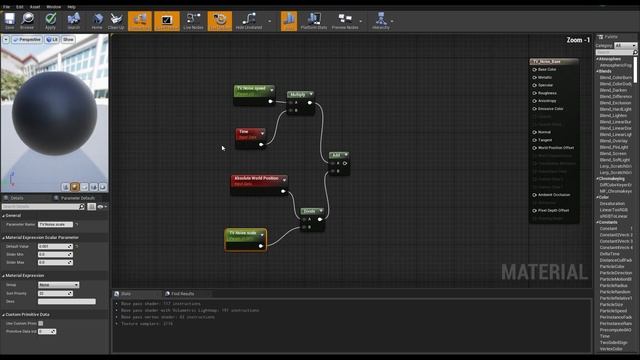Viewport: 640px width, 360px height.
Task: Collapse the Add node with its arrow
Action: (x=346, y=155)
